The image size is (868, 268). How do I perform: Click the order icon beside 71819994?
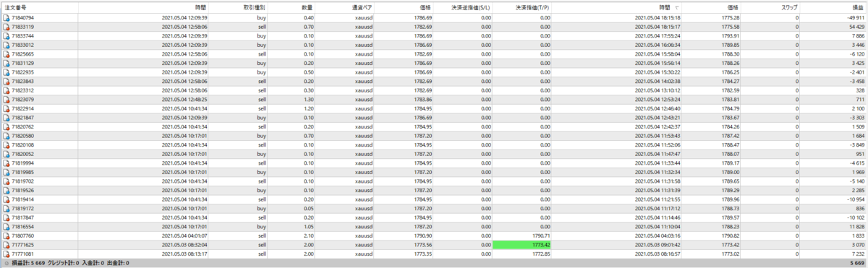pos(7,163)
